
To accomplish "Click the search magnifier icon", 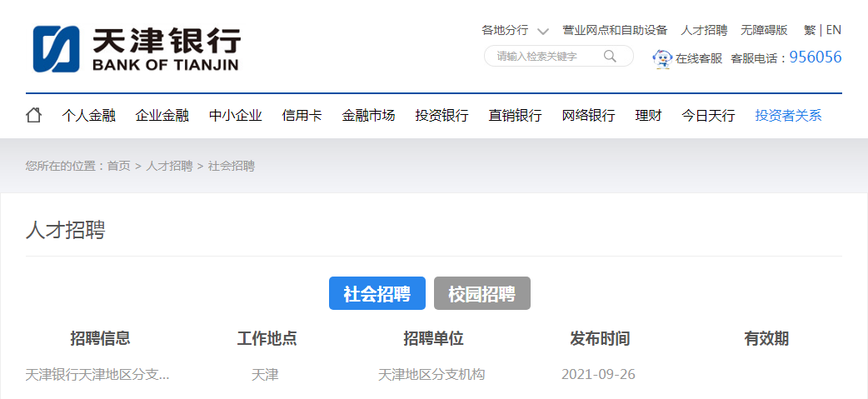I will coord(610,56).
